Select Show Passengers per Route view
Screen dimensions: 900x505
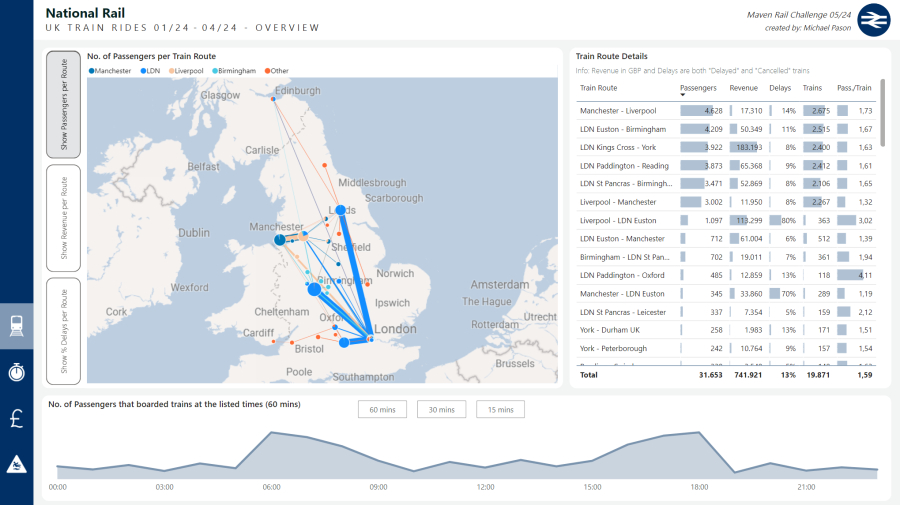tap(64, 105)
